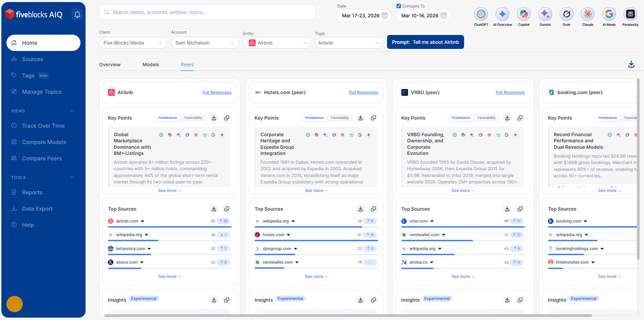Viewport: 644px width, 320px height.
Task: Uncheck the Compare To checkbox
Action: pos(399,6)
